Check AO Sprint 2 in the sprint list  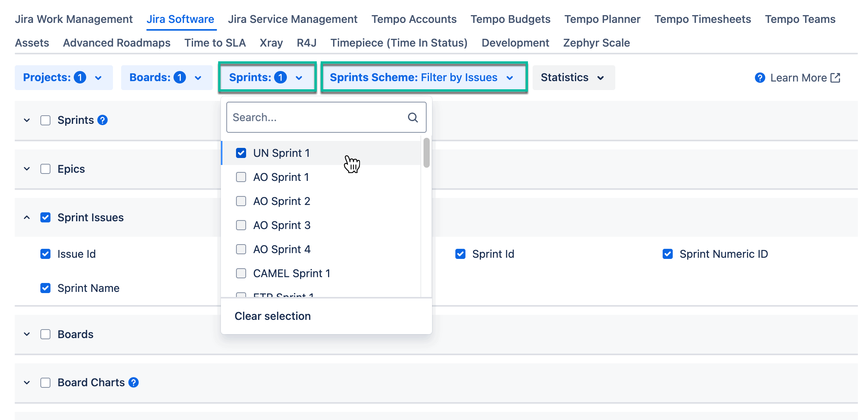[x=241, y=201]
